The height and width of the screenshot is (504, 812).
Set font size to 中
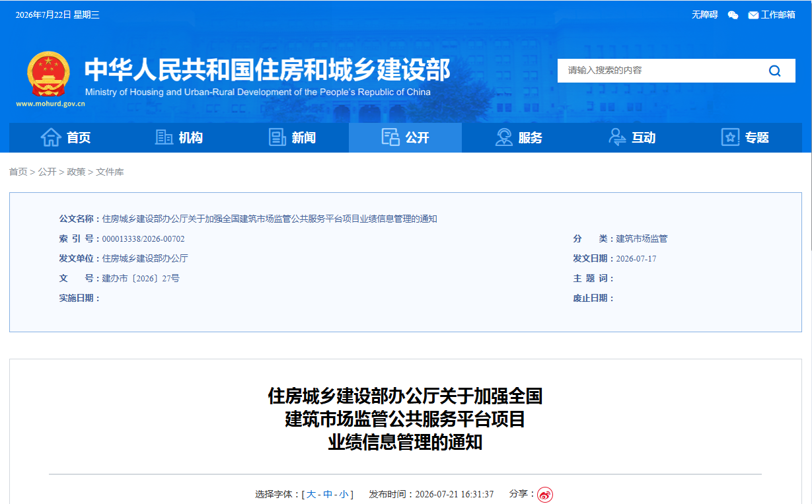click(x=328, y=494)
